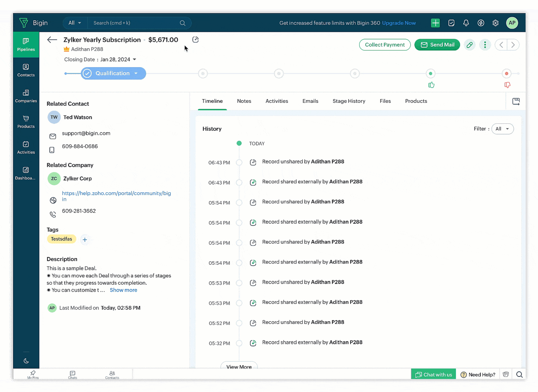Open Chats in bottom bar
This screenshot has width=538, height=392.
tap(73, 375)
